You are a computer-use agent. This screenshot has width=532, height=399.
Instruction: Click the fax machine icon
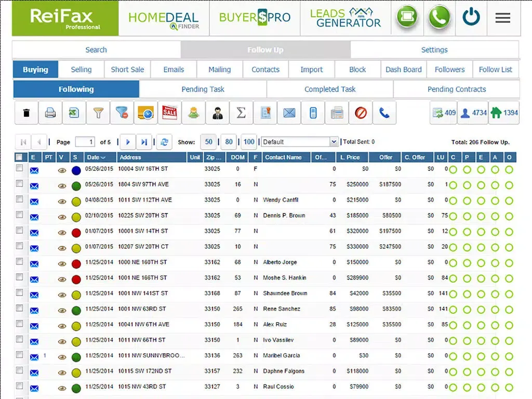(337, 113)
